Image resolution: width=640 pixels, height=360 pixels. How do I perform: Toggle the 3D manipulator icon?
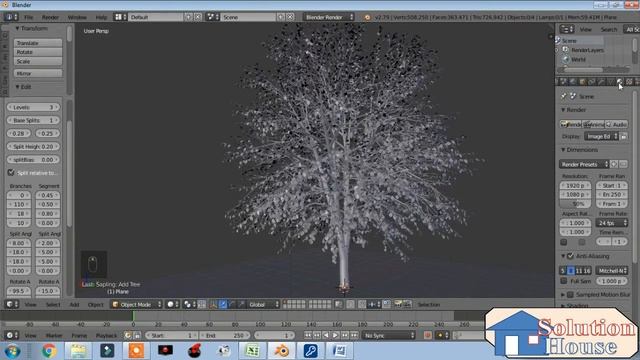(x=213, y=304)
